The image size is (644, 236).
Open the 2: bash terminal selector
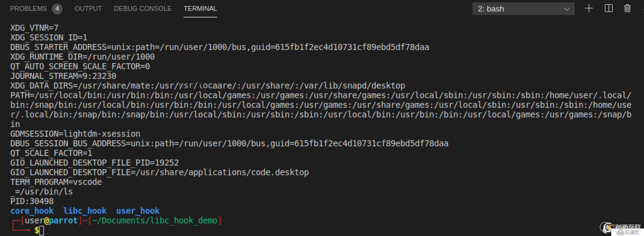[523, 9]
